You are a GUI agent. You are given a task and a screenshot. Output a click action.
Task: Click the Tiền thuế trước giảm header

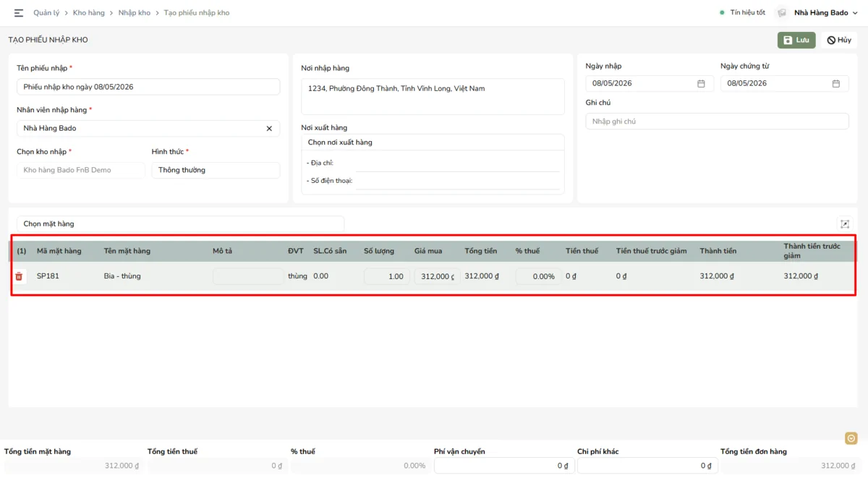point(651,251)
